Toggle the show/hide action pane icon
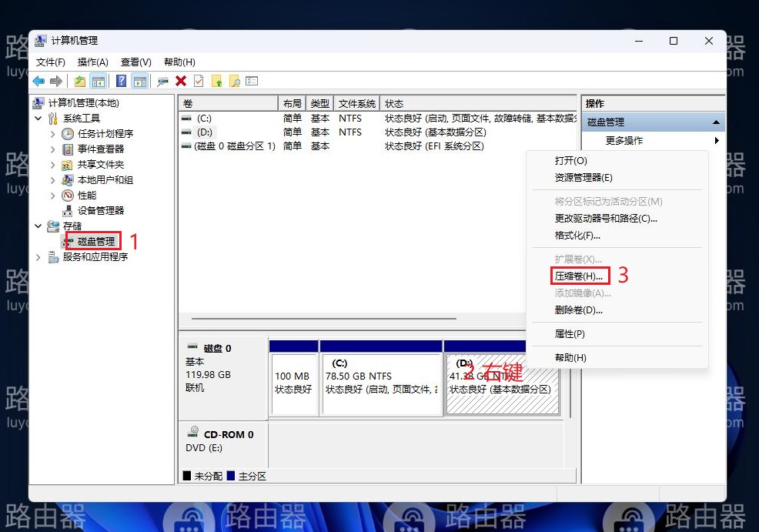Viewport: 759px width, 532px height. [140, 82]
